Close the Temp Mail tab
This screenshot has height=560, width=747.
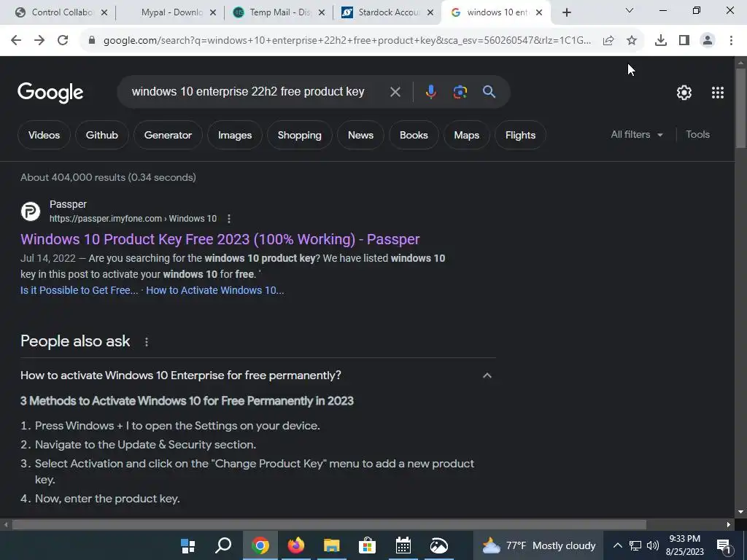(322, 12)
